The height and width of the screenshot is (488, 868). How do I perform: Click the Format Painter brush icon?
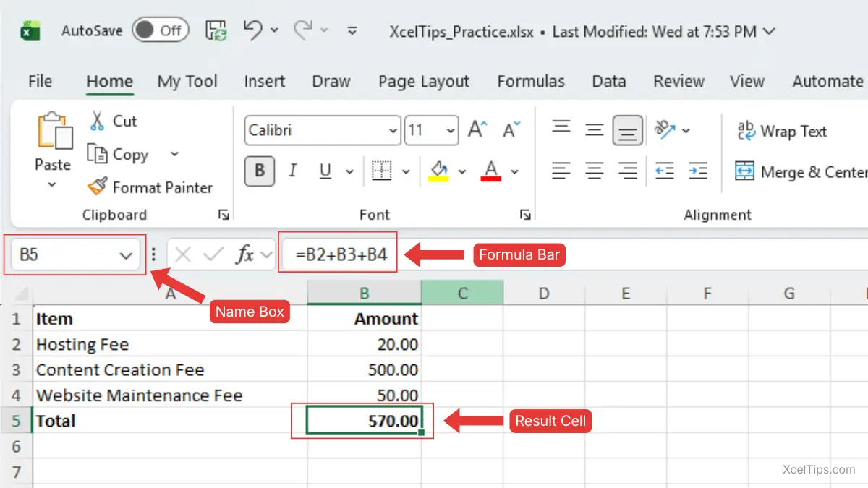click(x=97, y=187)
